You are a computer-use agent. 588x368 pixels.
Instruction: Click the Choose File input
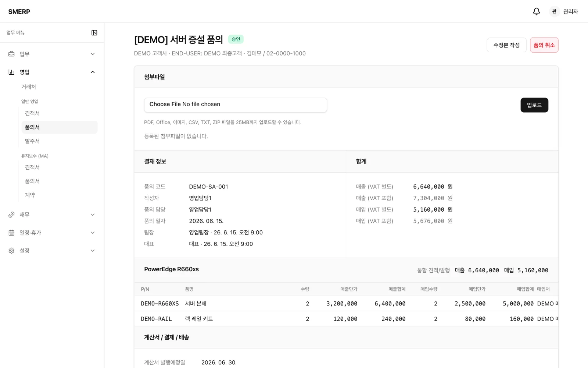click(x=236, y=105)
